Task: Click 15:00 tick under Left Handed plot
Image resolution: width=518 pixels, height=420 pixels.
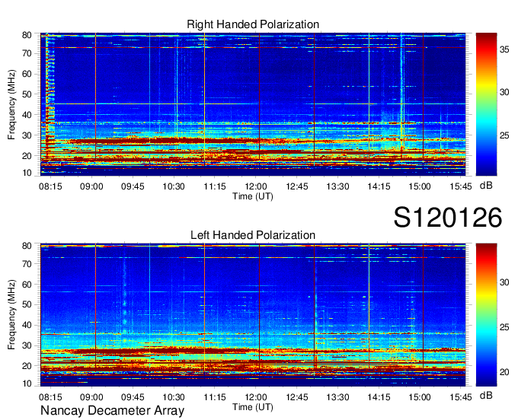Action: [x=420, y=397]
